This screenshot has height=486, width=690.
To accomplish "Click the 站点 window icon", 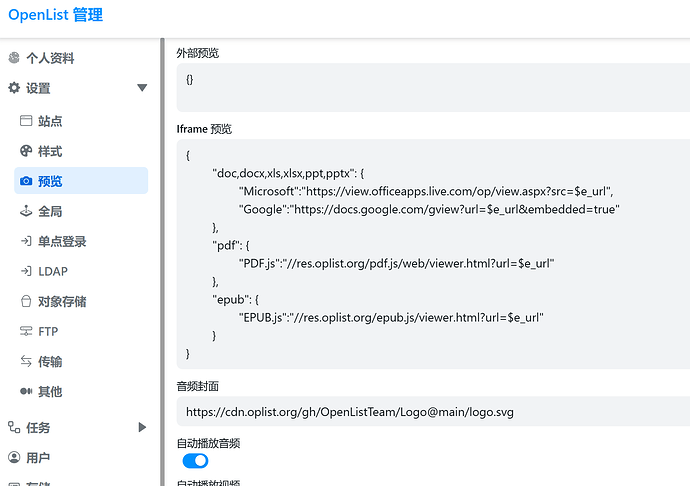I will click(26, 121).
